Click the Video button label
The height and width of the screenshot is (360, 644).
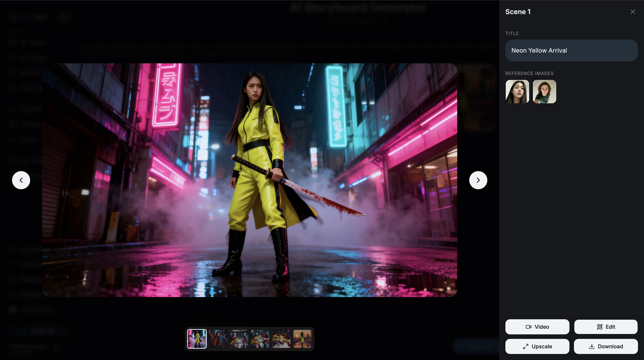point(542,327)
